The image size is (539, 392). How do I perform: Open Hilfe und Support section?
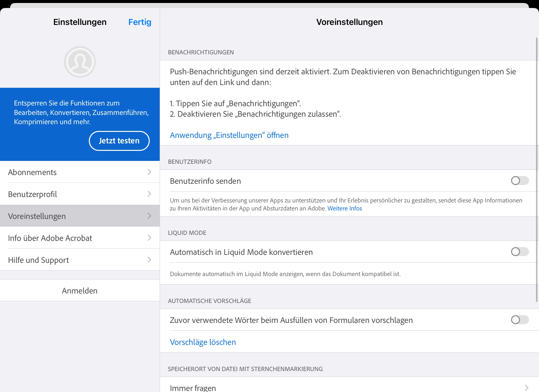tap(38, 260)
